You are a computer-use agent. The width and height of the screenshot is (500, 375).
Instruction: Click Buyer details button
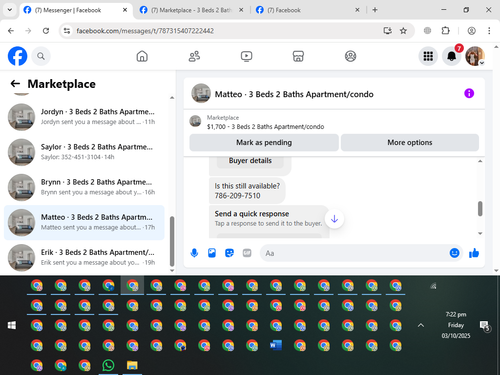(250, 161)
